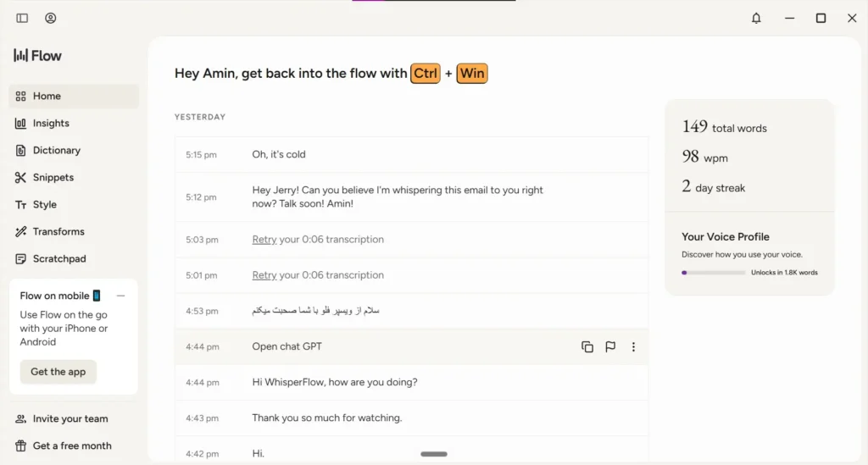Collapse the Flow on mobile card

[120, 296]
